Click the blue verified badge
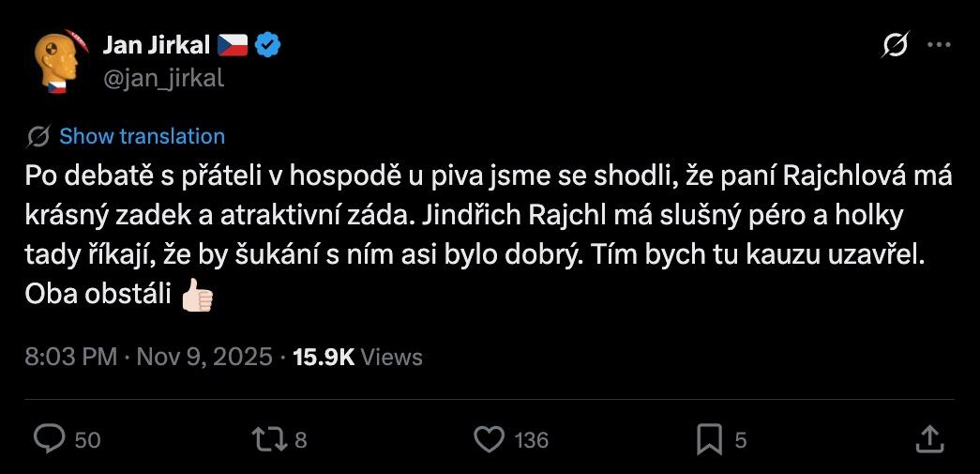This screenshot has height=474, width=980. (269, 44)
